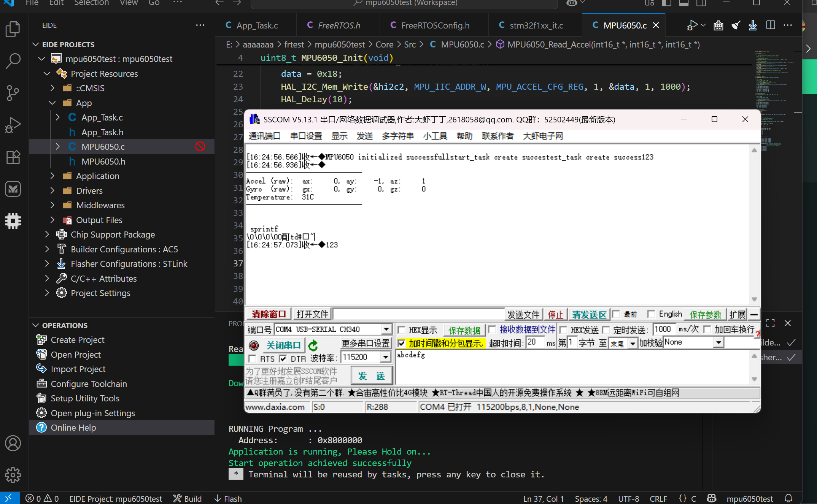Click the 更多串口设置 button
817x504 pixels.
[x=366, y=343]
